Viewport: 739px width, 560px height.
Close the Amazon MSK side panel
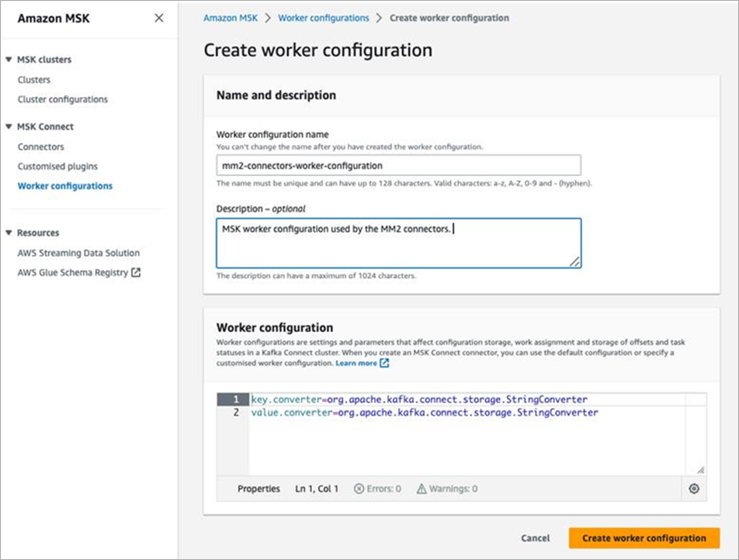click(x=159, y=18)
